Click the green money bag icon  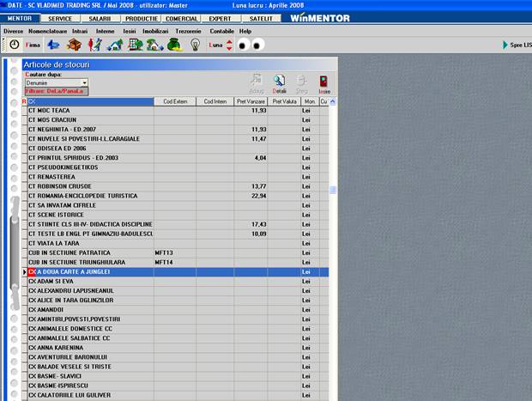pyautogui.click(x=175, y=45)
